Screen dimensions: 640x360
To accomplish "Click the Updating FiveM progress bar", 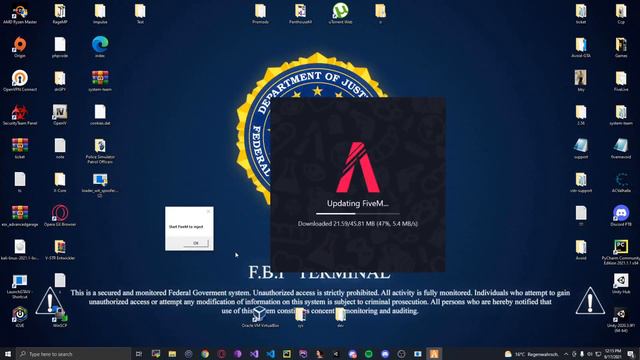I will (358, 213).
